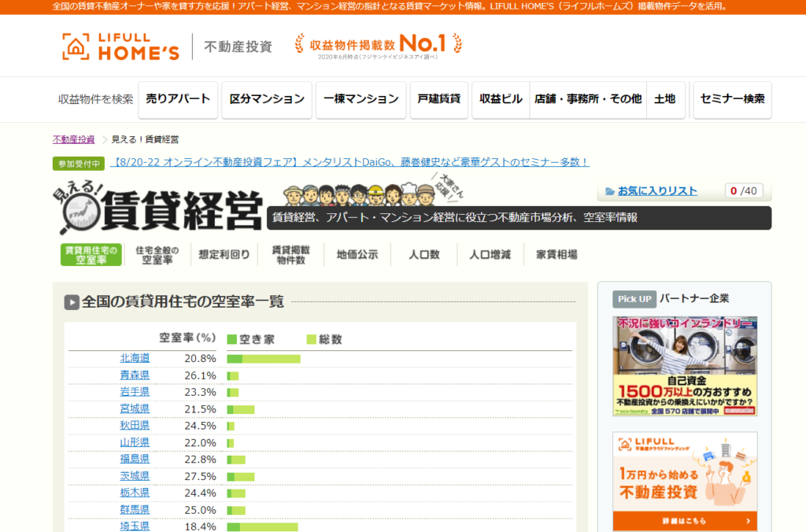Open the 地価公示 tab

357,255
